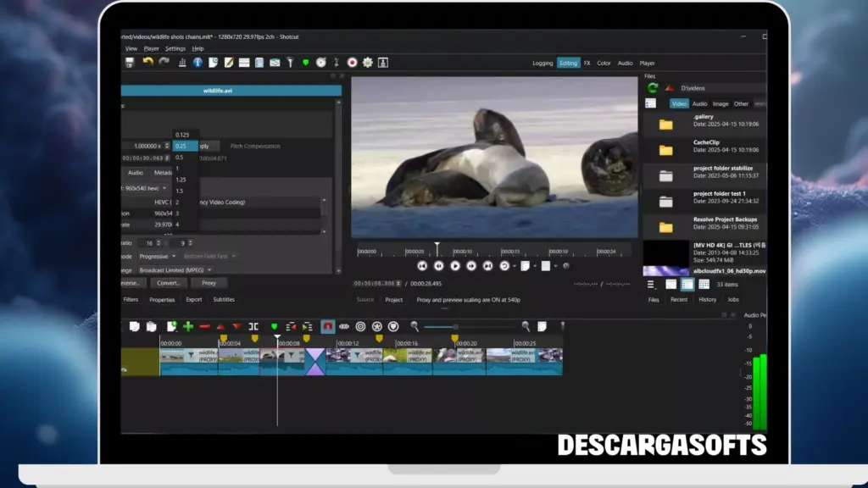This screenshot has height=488, width=868.
Task: Click the red Record icon in toolbar
Action: 352,63
